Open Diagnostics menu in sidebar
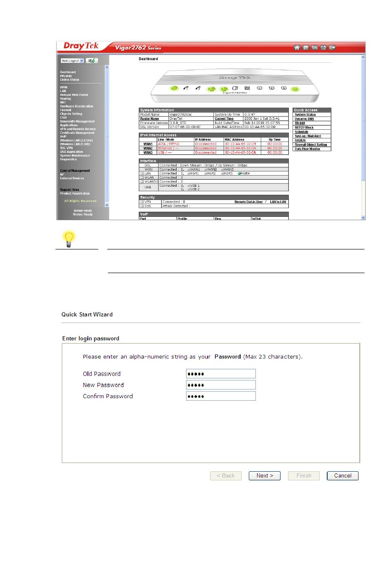The width and height of the screenshot is (392, 582). click(x=68, y=159)
